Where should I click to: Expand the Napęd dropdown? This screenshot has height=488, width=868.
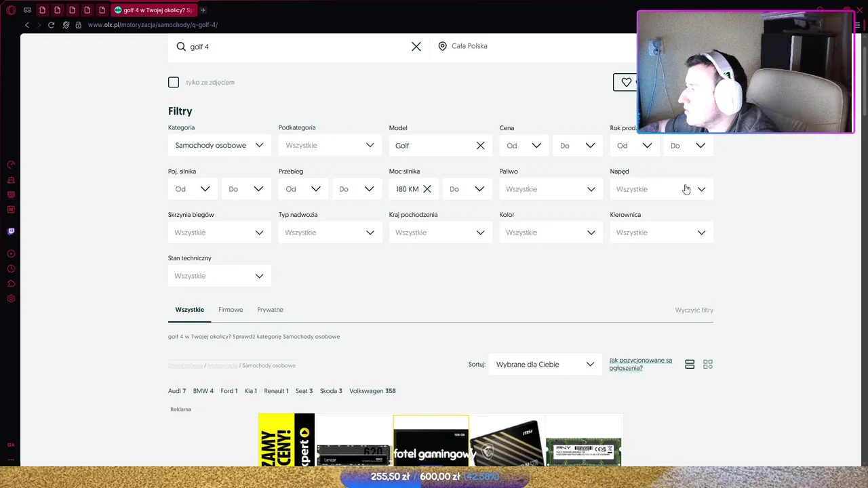coord(662,188)
